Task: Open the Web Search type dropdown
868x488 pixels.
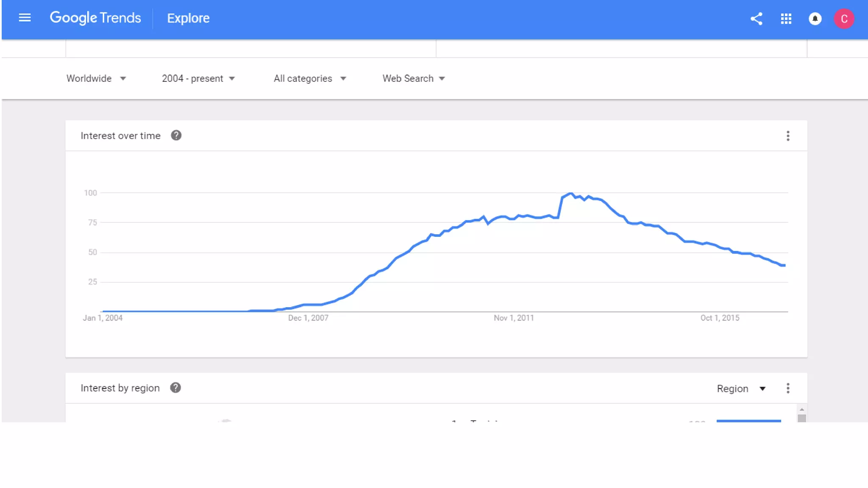Action: pyautogui.click(x=414, y=79)
